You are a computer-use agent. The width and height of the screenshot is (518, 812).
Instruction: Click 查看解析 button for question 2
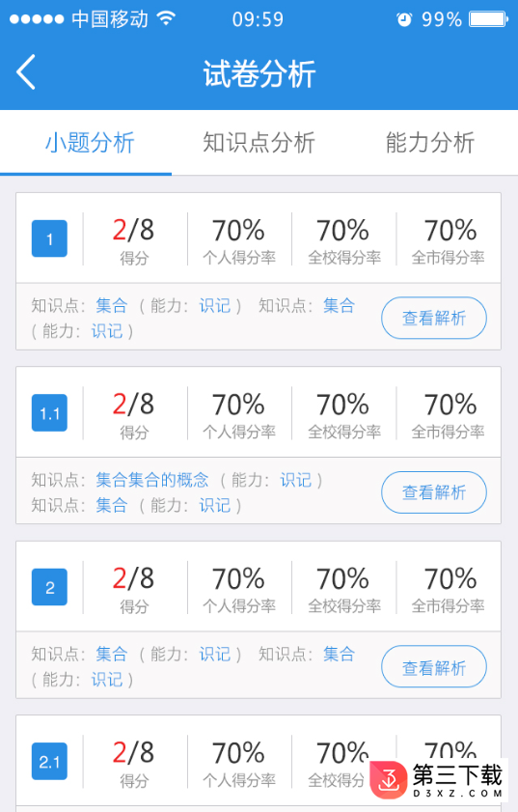pos(434,666)
